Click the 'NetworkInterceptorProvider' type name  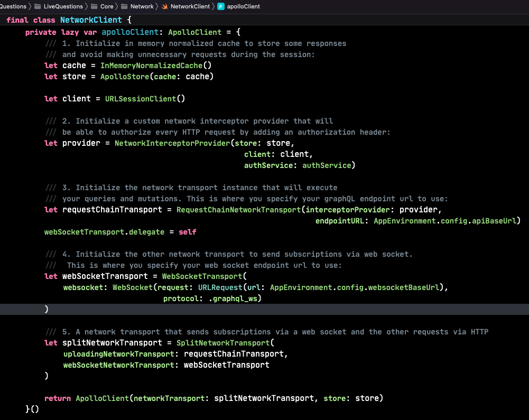click(x=172, y=143)
